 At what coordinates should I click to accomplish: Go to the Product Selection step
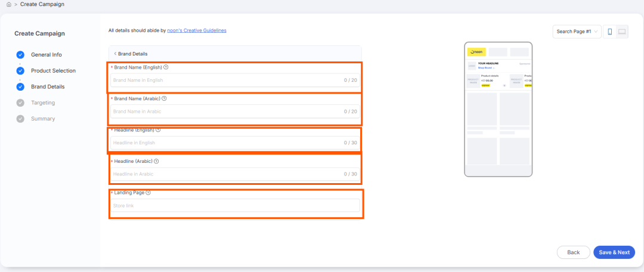tap(53, 70)
